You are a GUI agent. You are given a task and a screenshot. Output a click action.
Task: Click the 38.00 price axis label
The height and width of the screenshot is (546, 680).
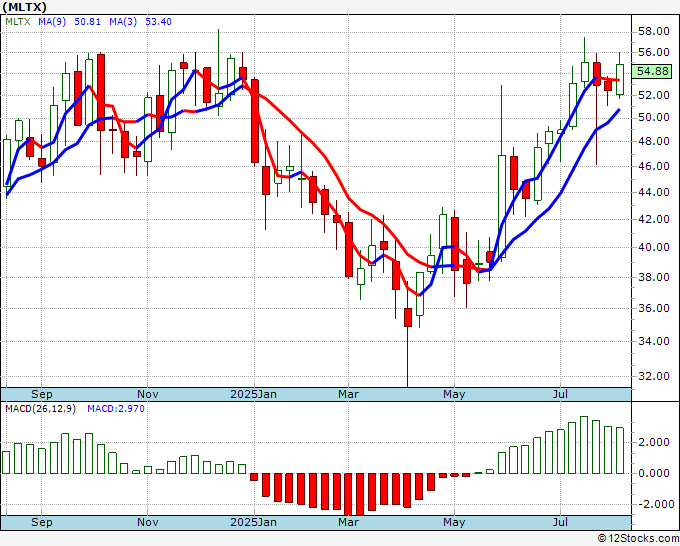(x=654, y=277)
